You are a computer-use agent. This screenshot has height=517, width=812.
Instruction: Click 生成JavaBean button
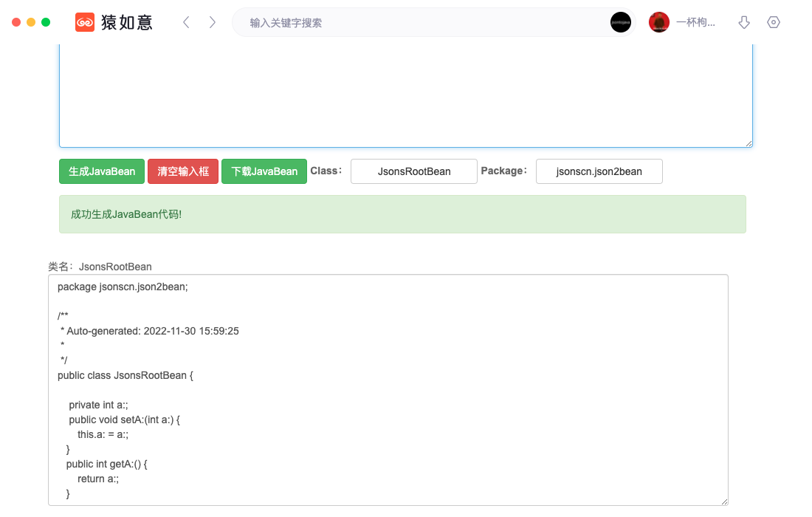pyautogui.click(x=102, y=171)
